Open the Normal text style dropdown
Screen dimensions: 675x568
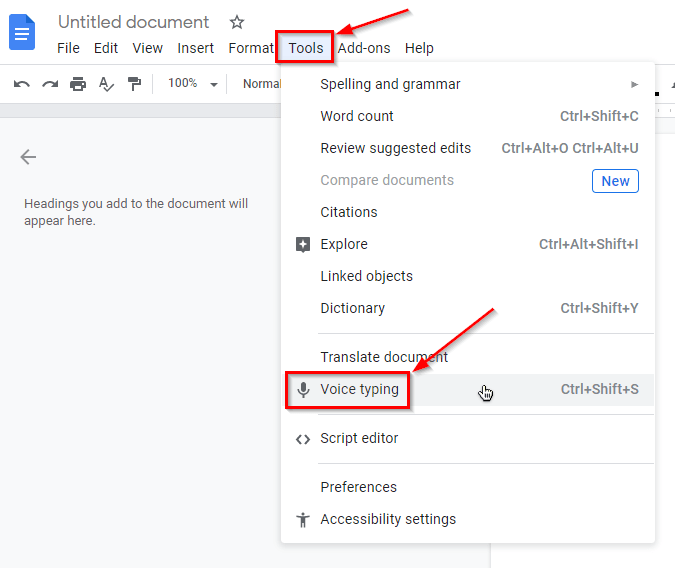[262, 84]
